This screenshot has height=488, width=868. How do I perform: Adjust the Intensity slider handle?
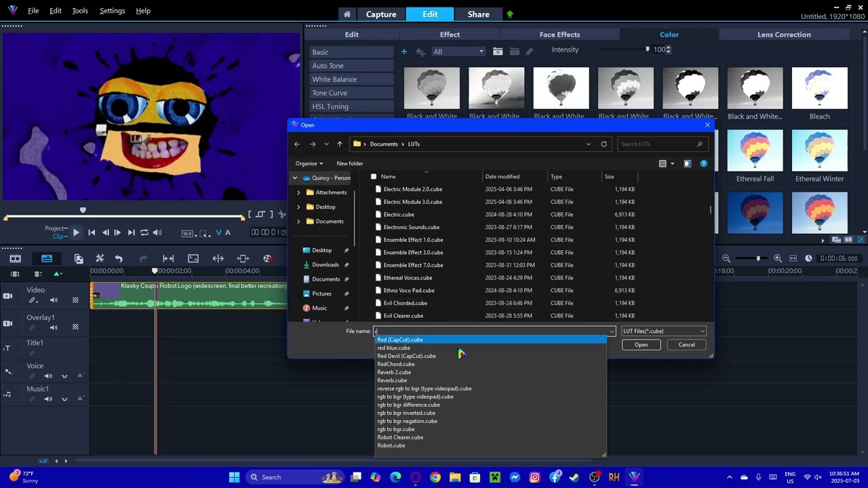[648, 49]
